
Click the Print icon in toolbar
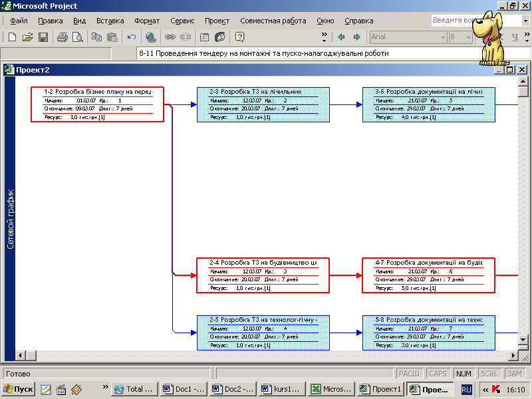(x=63, y=37)
